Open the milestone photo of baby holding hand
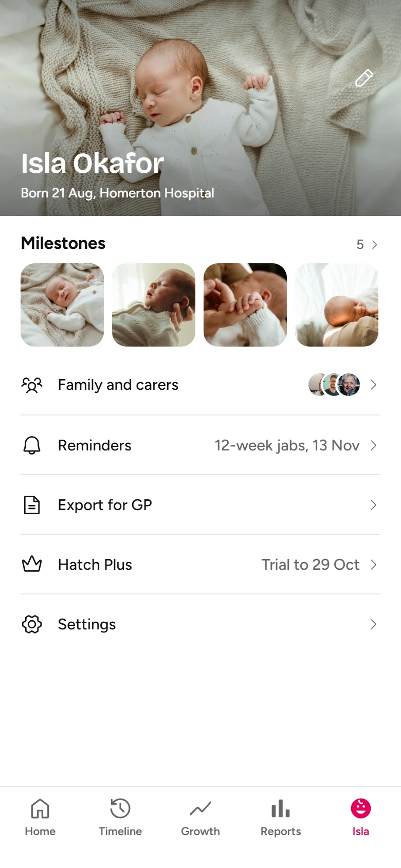 [x=245, y=305]
